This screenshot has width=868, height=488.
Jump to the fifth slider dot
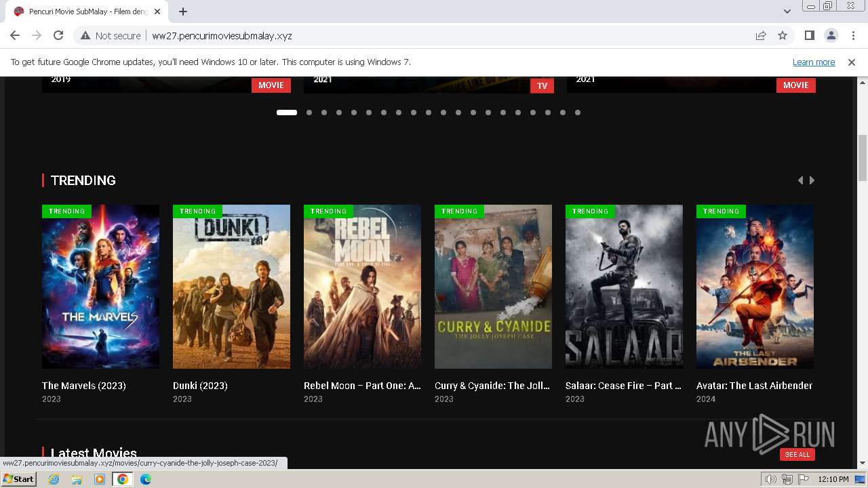354,113
